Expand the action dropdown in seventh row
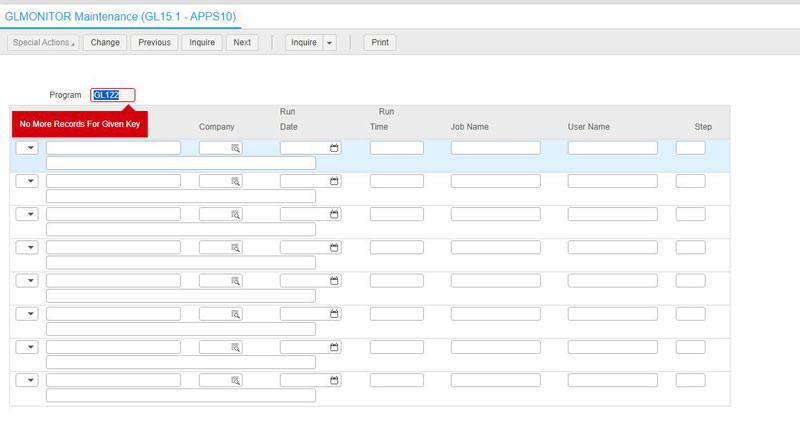Image resolution: width=800 pixels, height=440 pixels. [x=27, y=347]
